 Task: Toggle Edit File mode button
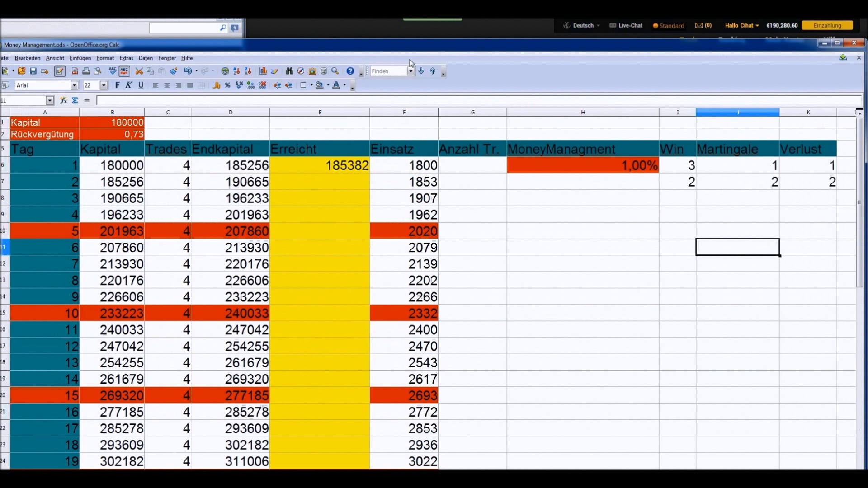[60, 71]
